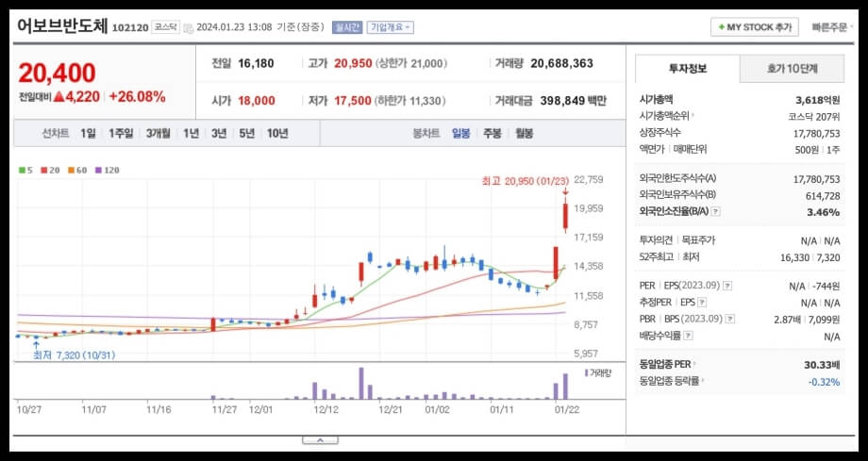Click the 동일업종 등락률 link
The image size is (868, 461).
coord(669,381)
